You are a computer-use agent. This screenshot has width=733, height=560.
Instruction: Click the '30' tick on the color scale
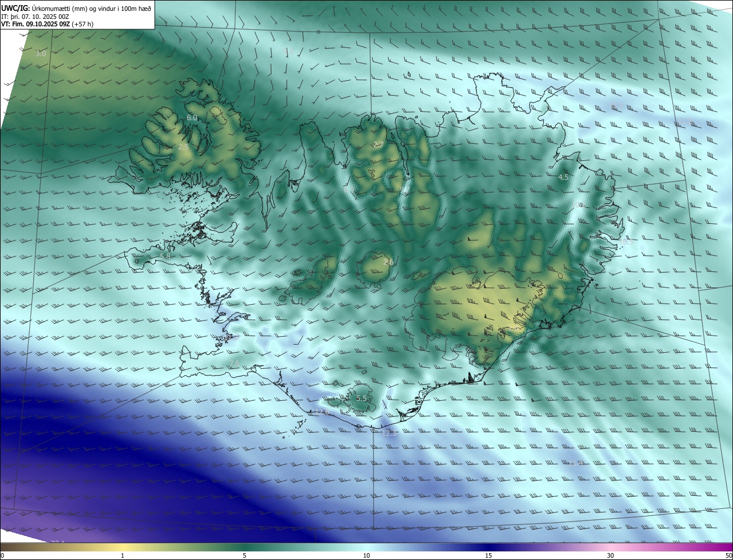pyautogui.click(x=610, y=555)
